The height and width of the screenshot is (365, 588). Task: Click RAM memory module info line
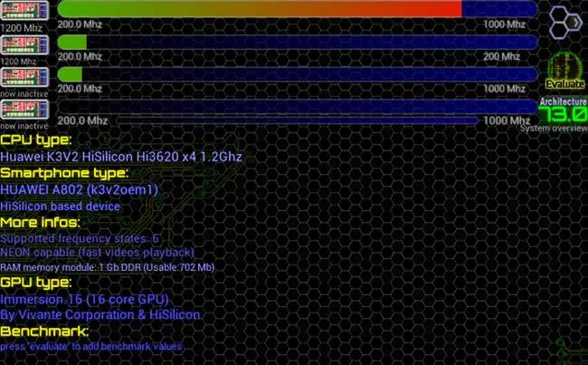[x=108, y=267]
